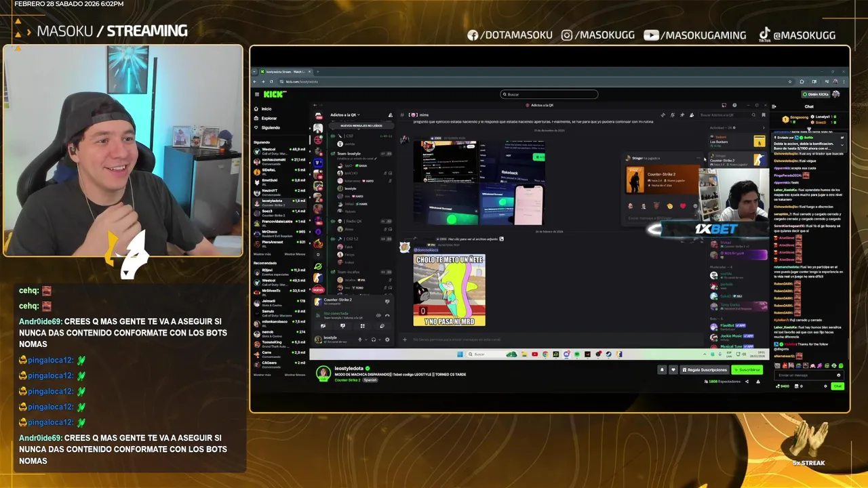Open Discord headphones options chevron
This screenshot has height=488, width=868.
[380, 340]
